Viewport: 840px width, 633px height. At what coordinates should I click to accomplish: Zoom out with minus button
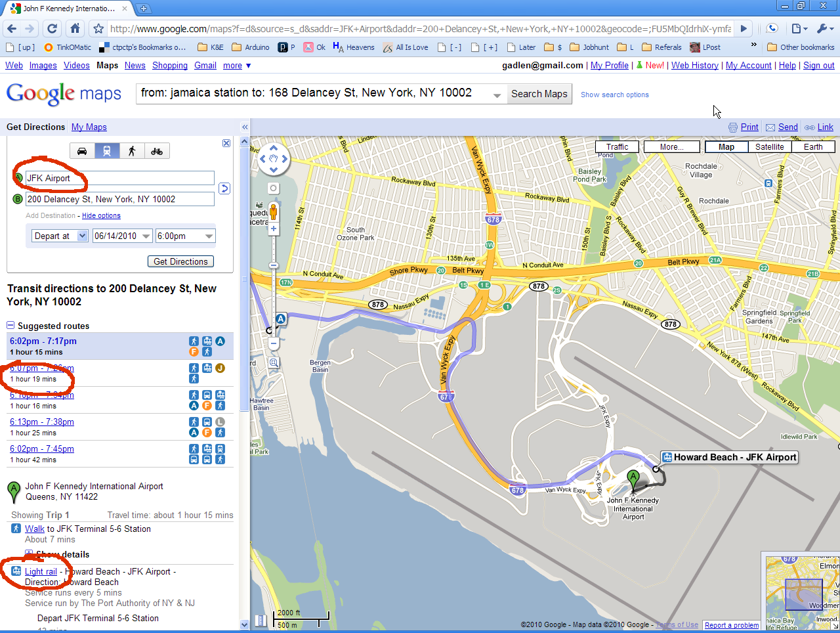274,343
